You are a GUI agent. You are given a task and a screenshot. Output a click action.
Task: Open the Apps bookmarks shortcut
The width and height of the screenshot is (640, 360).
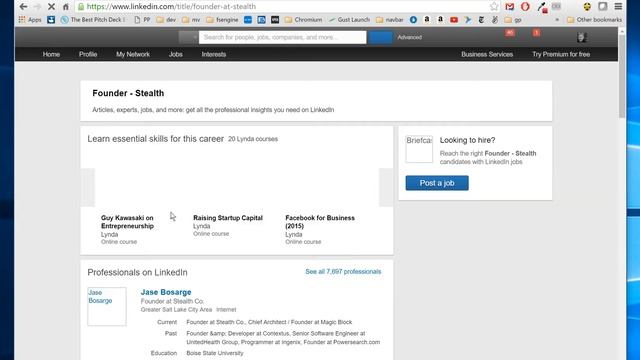tap(30, 20)
